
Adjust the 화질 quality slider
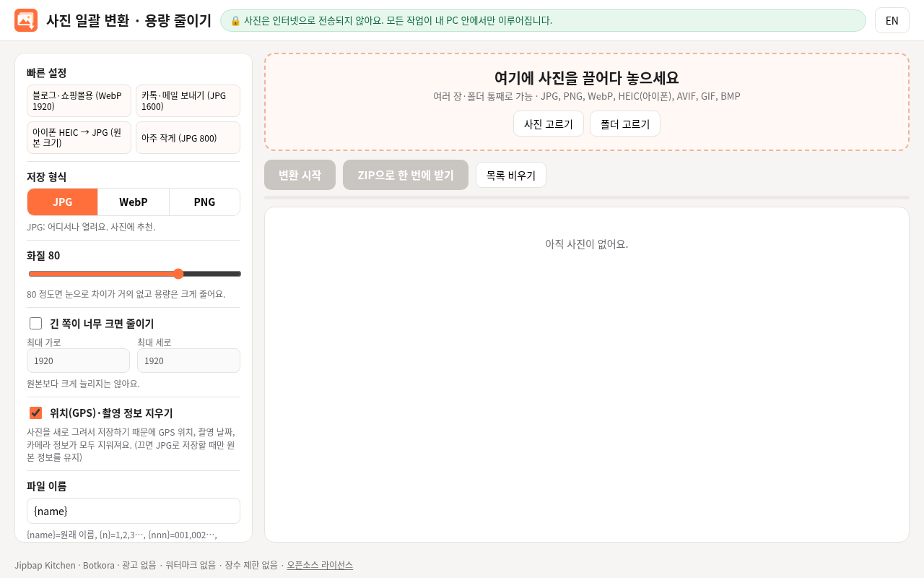[x=134, y=274]
